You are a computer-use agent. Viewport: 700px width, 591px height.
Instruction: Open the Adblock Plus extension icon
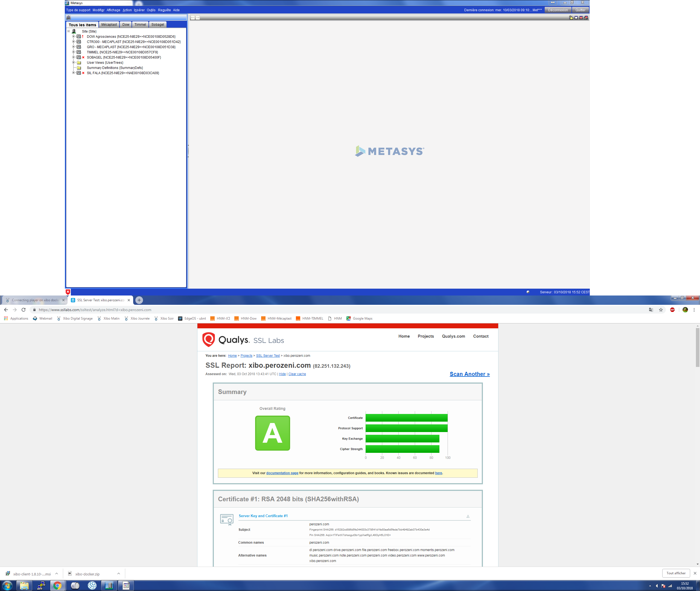point(672,309)
